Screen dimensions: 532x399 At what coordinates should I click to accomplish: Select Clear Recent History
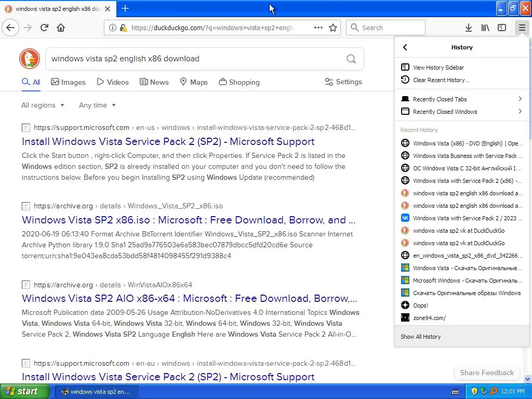pos(462,79)
